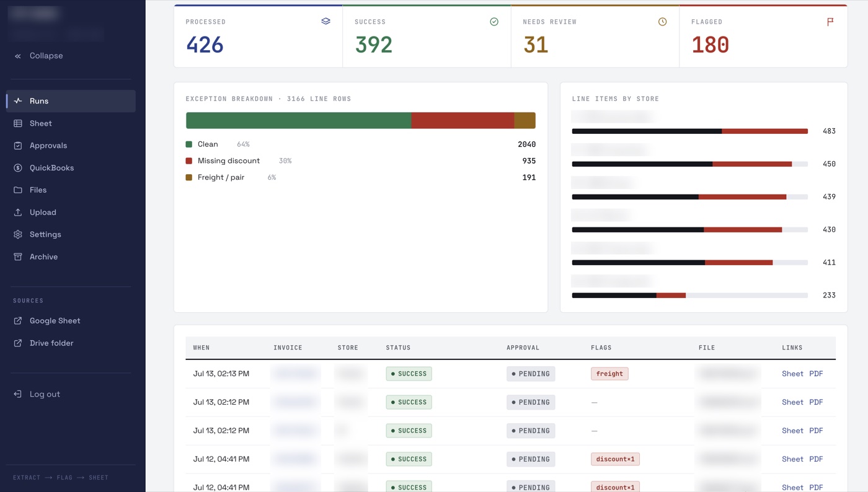868x492 pixels.
Task: Click the QuickBooks dollar icon
Action: [x=18, y=168]
